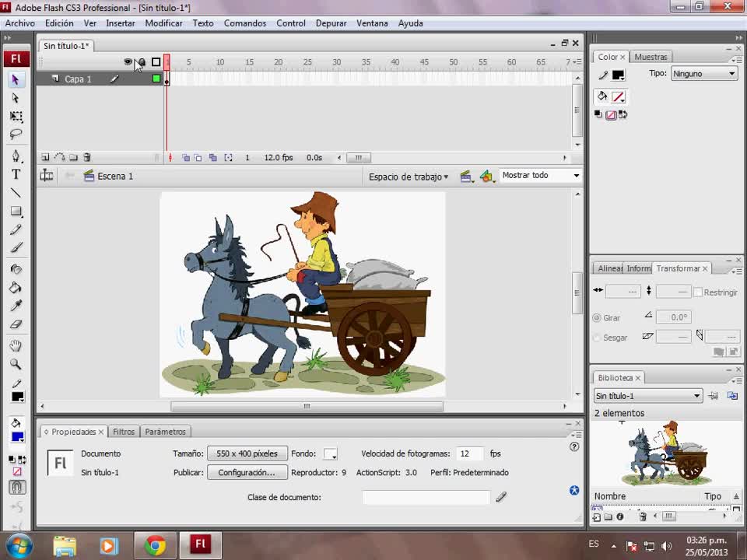Screen dimensions: 747x560
Task: Open Fondo background color dropdown
Action: (x=330, y=453)
